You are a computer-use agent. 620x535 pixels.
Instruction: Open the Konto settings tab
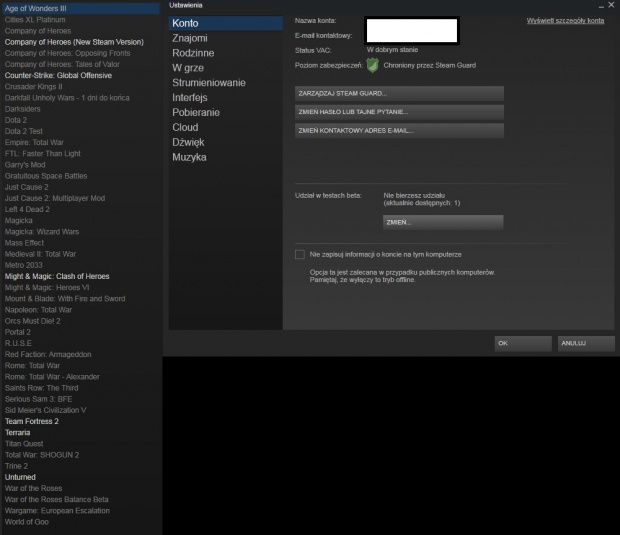click(x=225, y=23)
